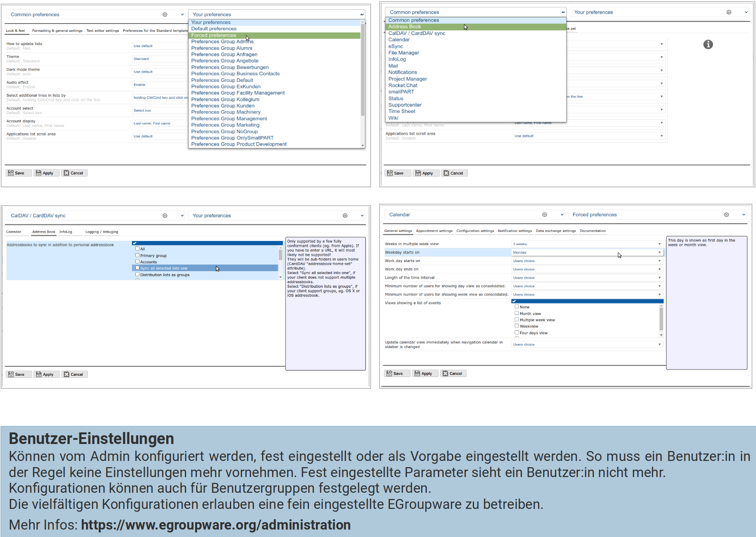The height and width of the screenshot is (537, 756).
Task: Select 'Preferences Group Marketing' from the list
Action: pyautogui.click(x=225, y=125)
